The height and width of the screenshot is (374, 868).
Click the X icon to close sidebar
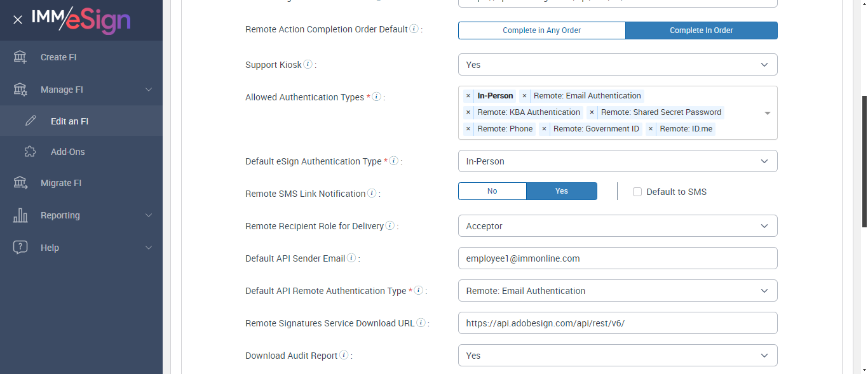(x=18, y=20)
